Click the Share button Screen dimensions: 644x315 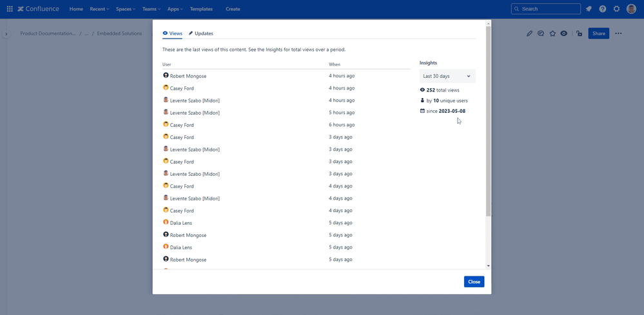(598, 33)
